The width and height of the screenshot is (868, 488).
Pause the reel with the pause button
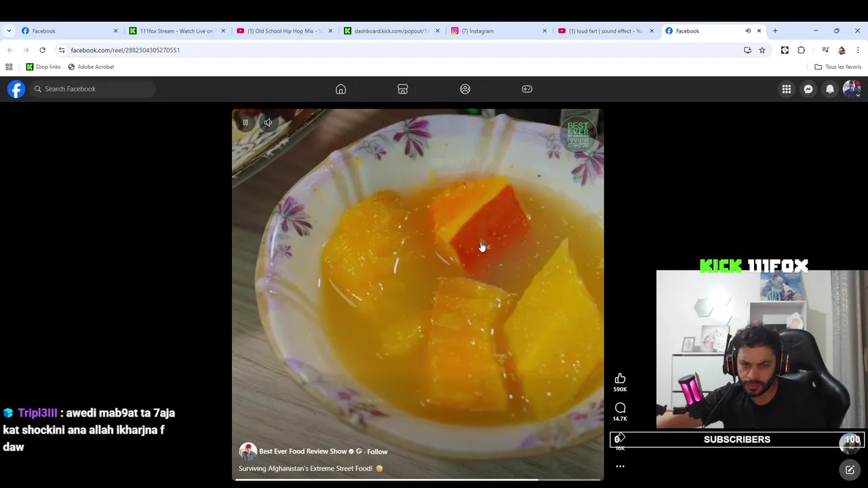coord(245,123)
